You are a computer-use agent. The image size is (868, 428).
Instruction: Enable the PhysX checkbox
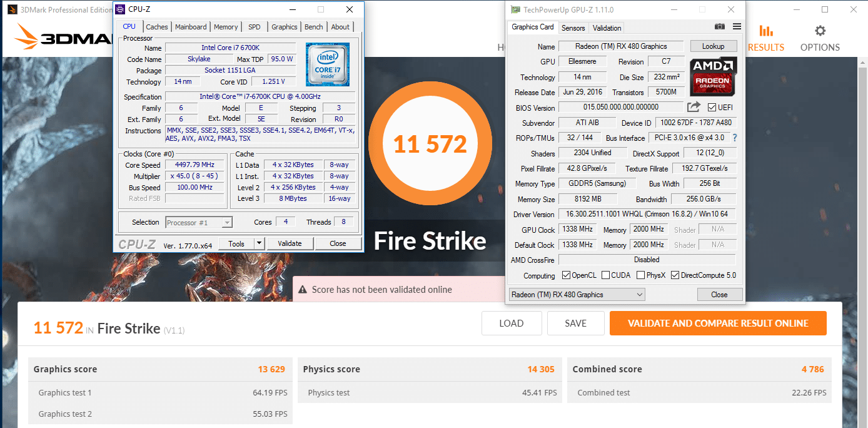[x=640, y=275]
